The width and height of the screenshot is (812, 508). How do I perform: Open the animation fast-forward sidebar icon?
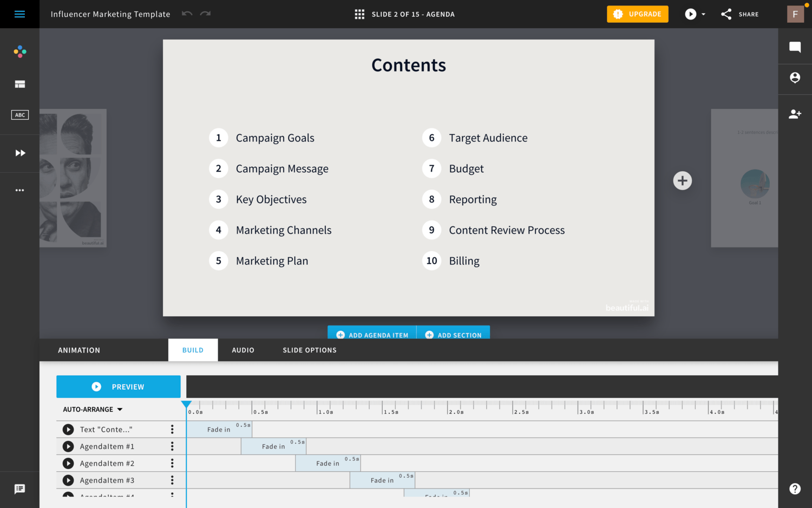tap(20, 153)
